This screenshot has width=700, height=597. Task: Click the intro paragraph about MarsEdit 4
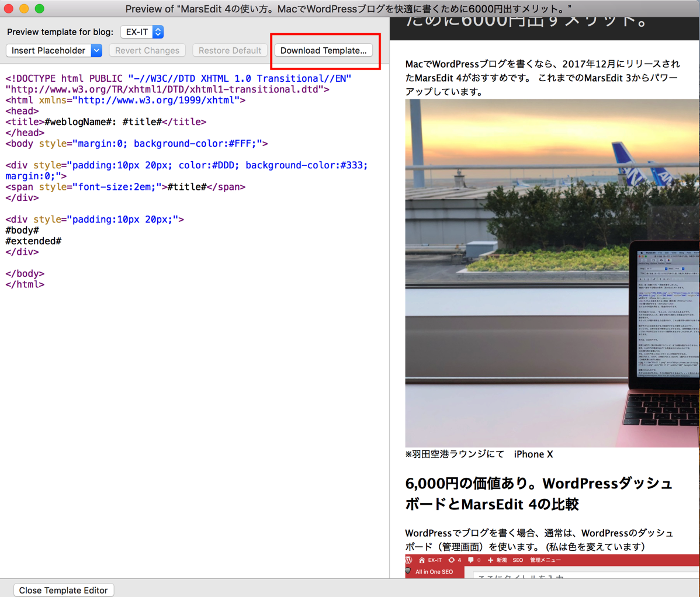[x=542, y=78]
